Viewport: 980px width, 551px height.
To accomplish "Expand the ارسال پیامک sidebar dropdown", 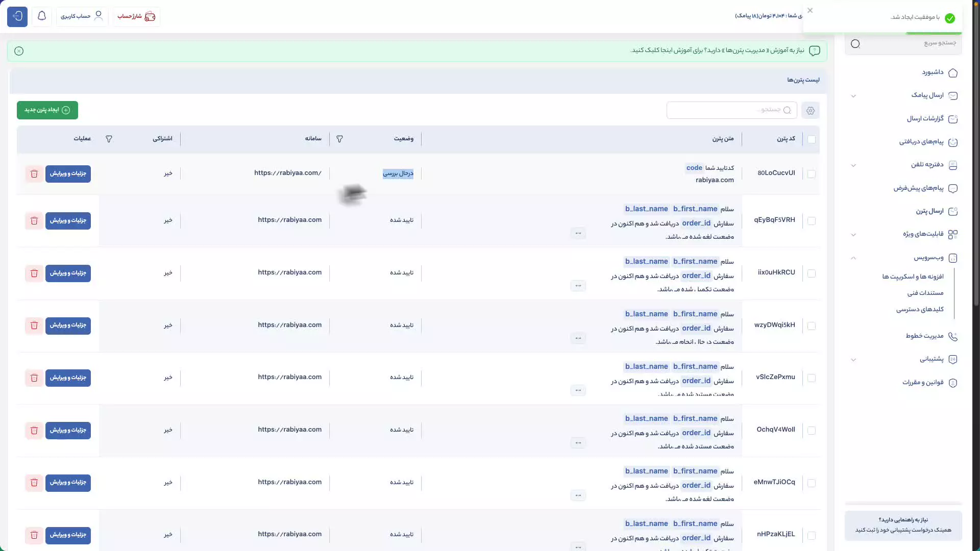I will pos(853,96).
